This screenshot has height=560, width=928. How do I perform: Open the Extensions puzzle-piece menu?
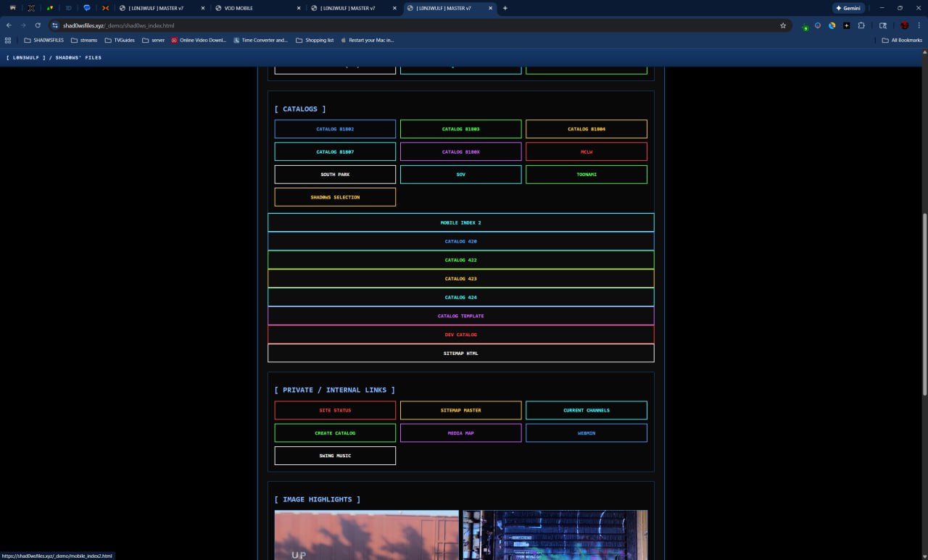tap(861, 25)
